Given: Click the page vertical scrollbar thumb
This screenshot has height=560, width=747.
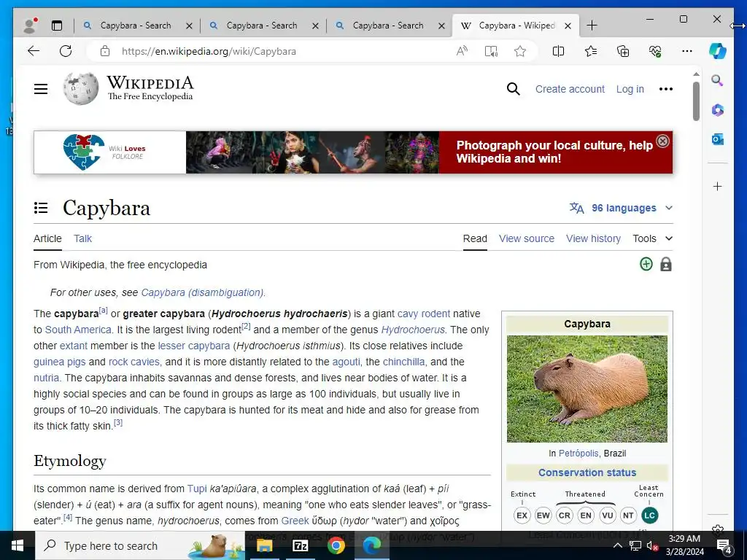Looking at the screenshot, I should pyautogui.click(x=696, y=101).
